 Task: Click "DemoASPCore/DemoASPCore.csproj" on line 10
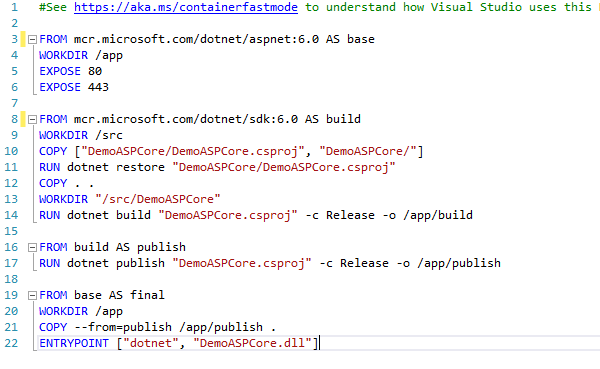pyautogui.click(x=193, y=151)
